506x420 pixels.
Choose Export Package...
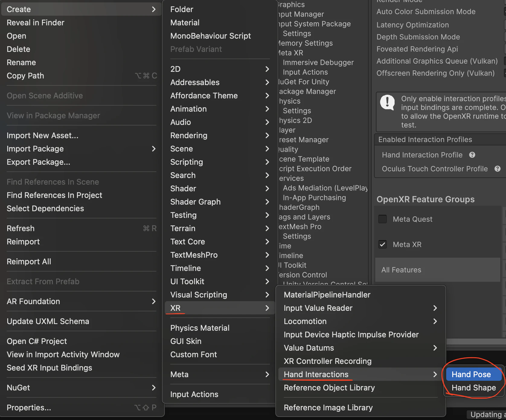(x=82, y=162)
